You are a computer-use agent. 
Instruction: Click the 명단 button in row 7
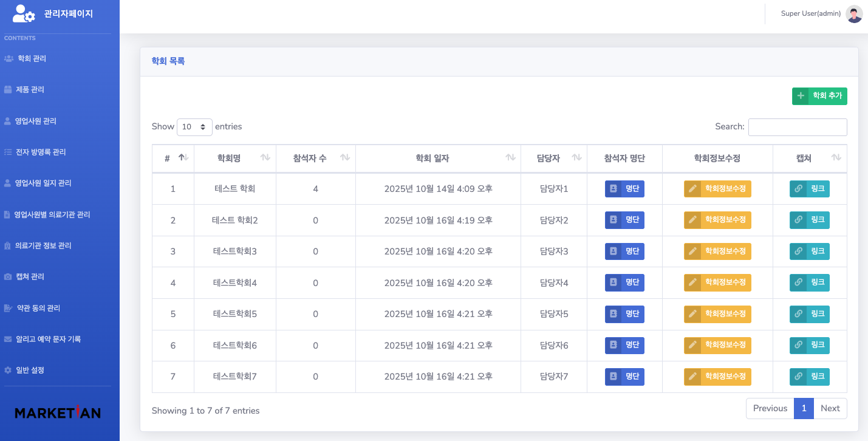point(624,377)
